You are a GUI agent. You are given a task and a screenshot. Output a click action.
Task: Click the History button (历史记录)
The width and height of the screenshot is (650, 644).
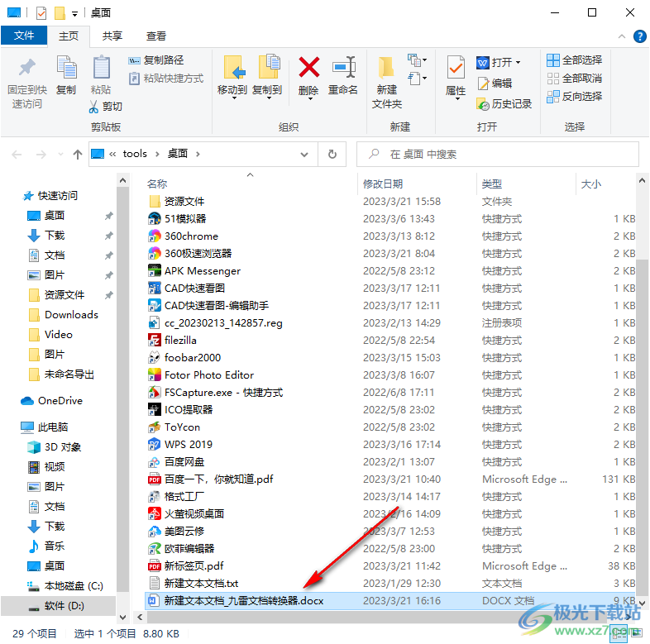click(504, 104)
